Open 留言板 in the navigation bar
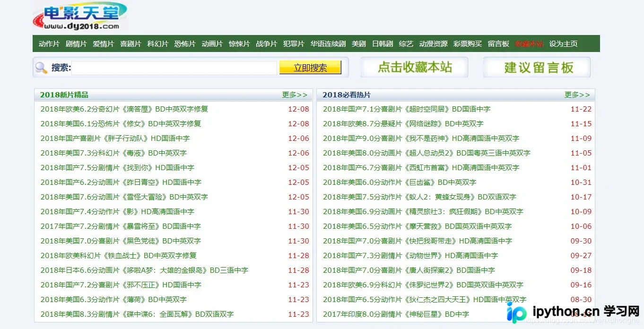Image resolution: width=644 pixels, height=329 pixels. [498, 44]
